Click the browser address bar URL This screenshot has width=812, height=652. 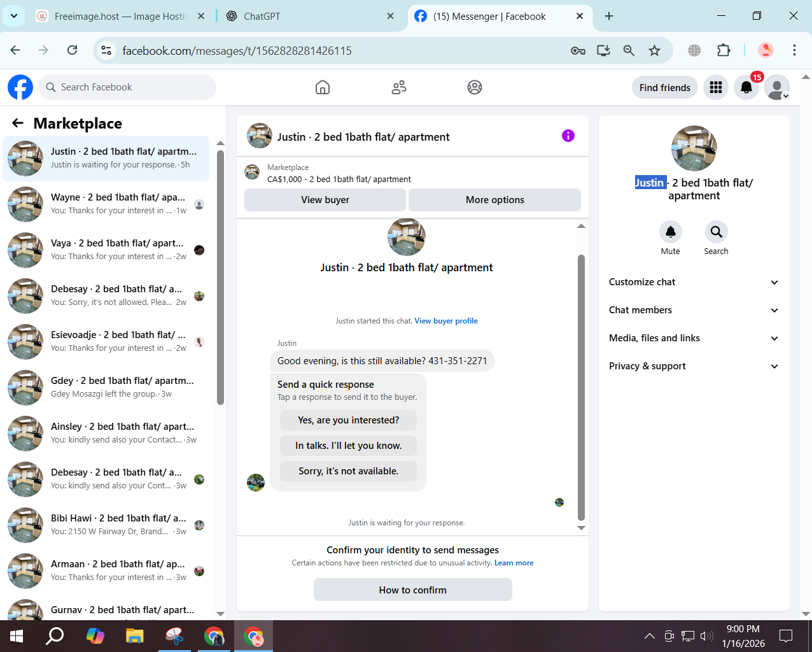click(237, 50)
